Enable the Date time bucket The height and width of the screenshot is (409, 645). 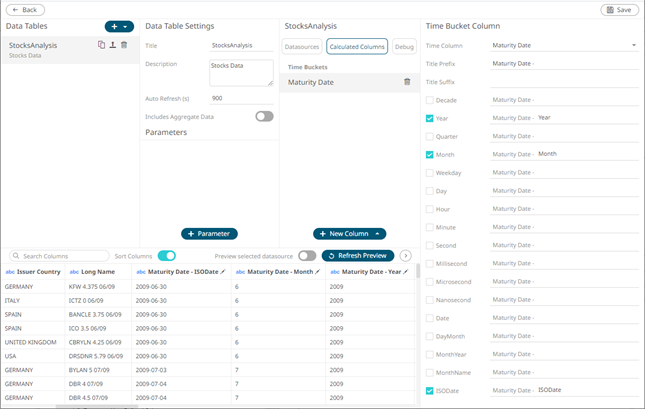click(x=429, y=318)
